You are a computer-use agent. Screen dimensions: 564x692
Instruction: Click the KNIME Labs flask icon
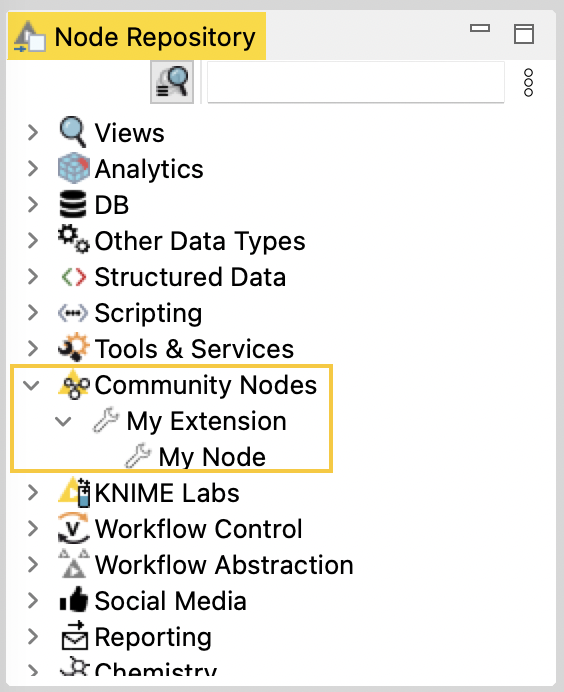[74, 492]
